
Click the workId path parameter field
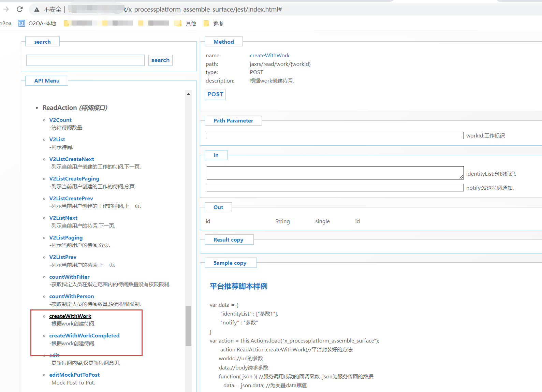pos(335,135)
